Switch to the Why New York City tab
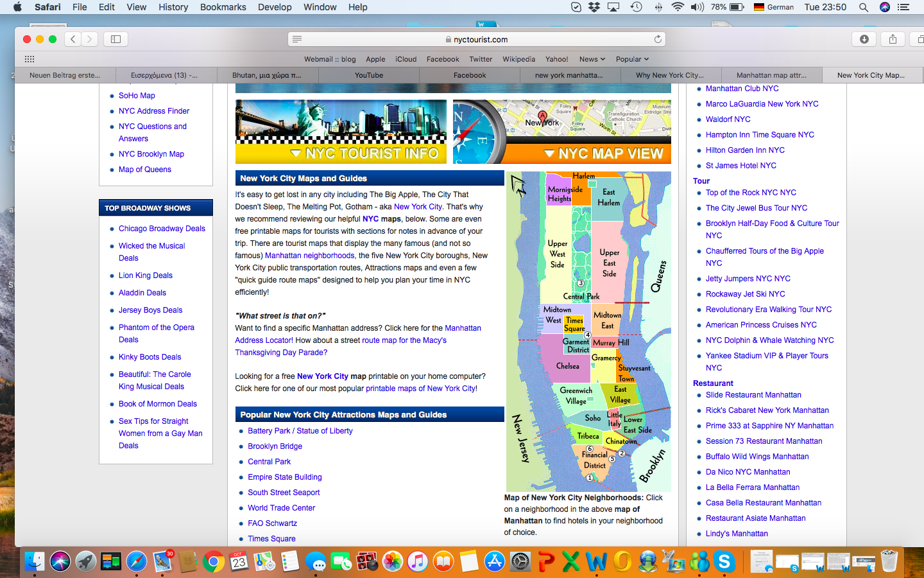924x578 pixels. pos(670,75)
